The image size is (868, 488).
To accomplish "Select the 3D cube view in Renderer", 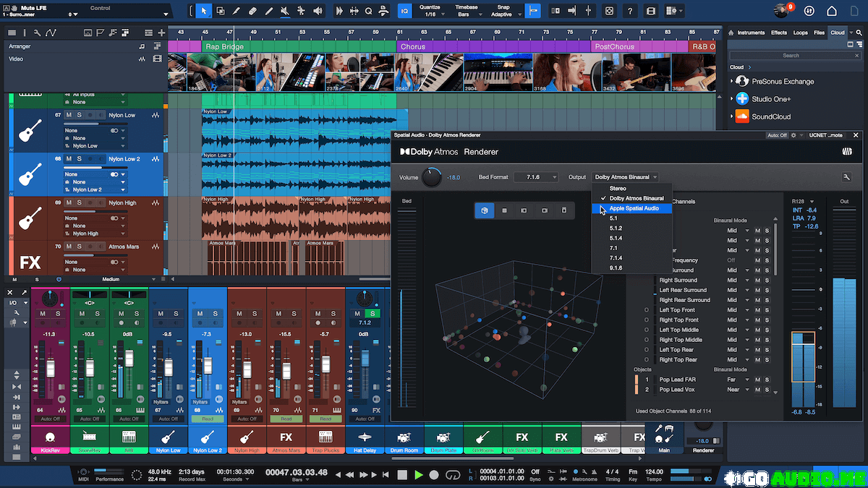I will 484,210.
